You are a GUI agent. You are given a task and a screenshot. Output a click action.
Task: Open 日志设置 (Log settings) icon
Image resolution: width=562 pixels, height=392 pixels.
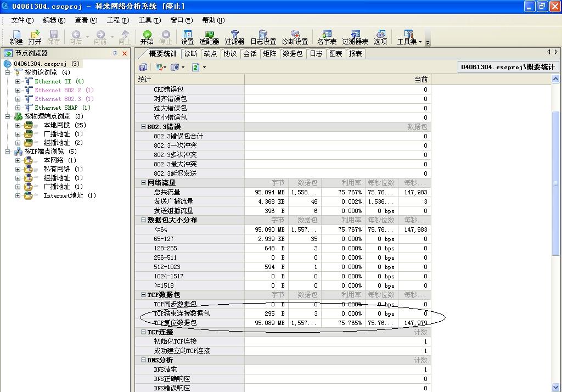pos(263,35)
